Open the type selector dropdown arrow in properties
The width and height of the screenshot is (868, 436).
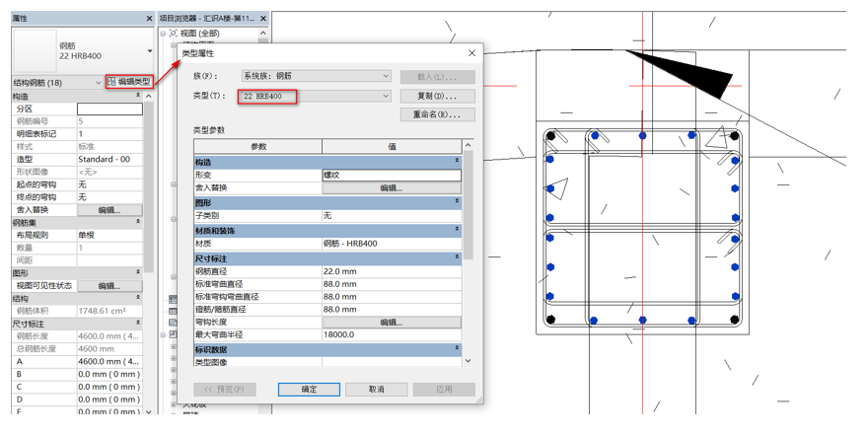click(149, 51)
